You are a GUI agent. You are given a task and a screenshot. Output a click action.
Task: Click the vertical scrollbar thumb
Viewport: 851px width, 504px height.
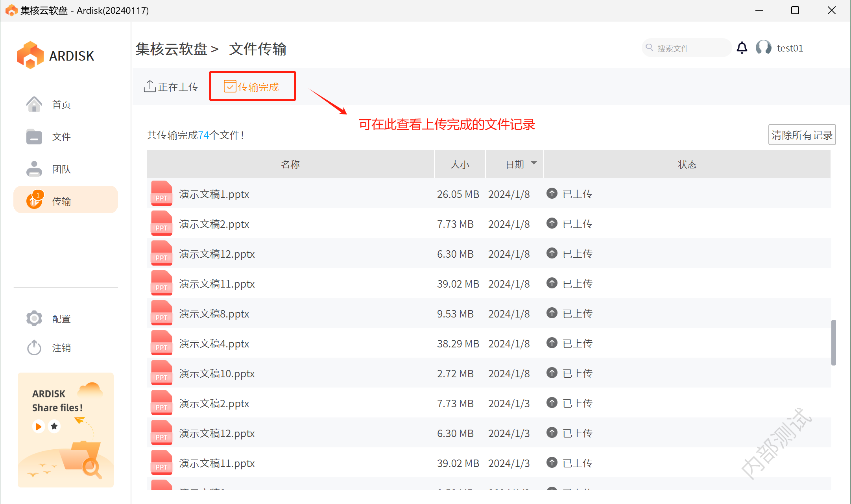click(x=833, y=342)
